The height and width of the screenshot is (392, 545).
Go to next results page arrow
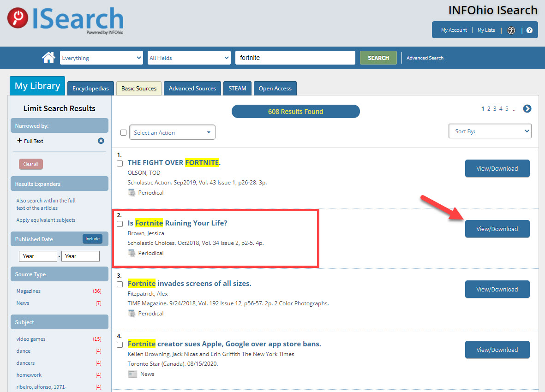click(527, 109)
